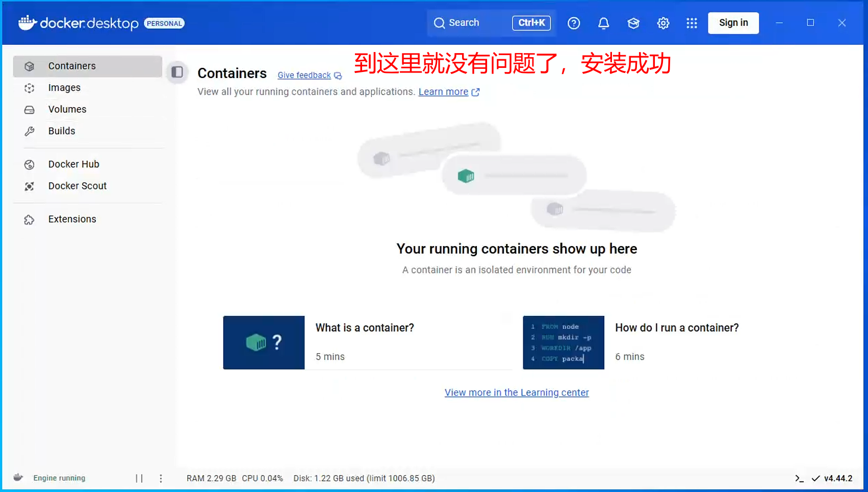Click the CPU 0.04% status
Screen dimensions: 868x492
point(262,479)
